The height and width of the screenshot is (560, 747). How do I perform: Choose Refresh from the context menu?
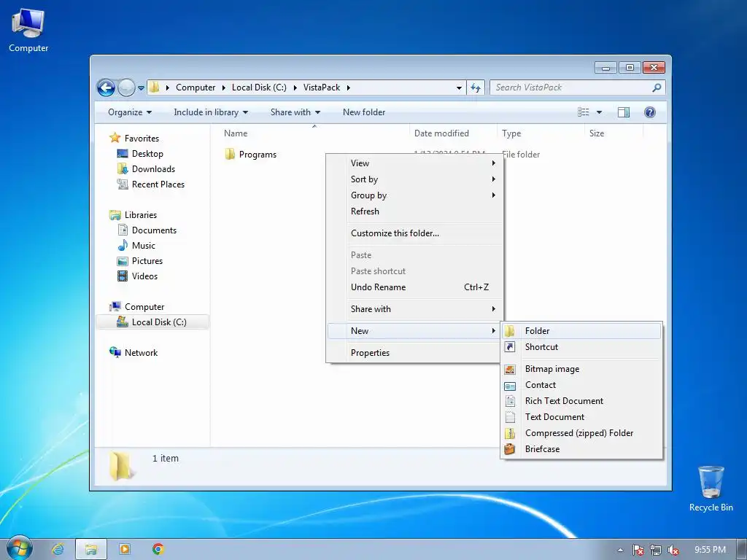coord(414,211)
